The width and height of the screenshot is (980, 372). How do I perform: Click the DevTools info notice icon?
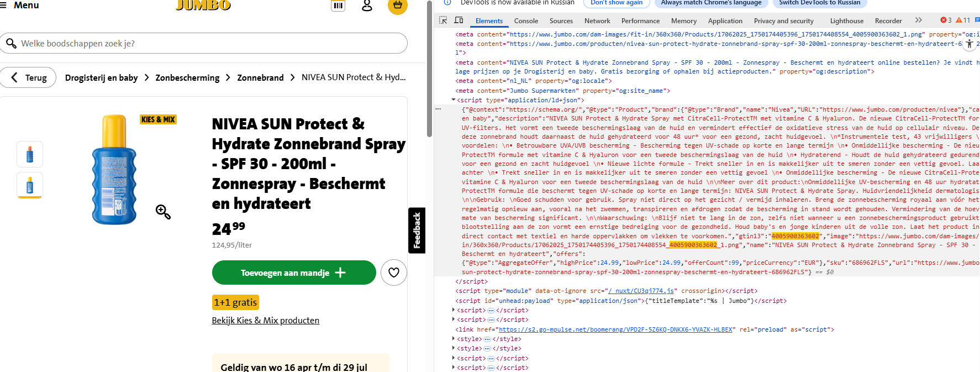[447, 3]
